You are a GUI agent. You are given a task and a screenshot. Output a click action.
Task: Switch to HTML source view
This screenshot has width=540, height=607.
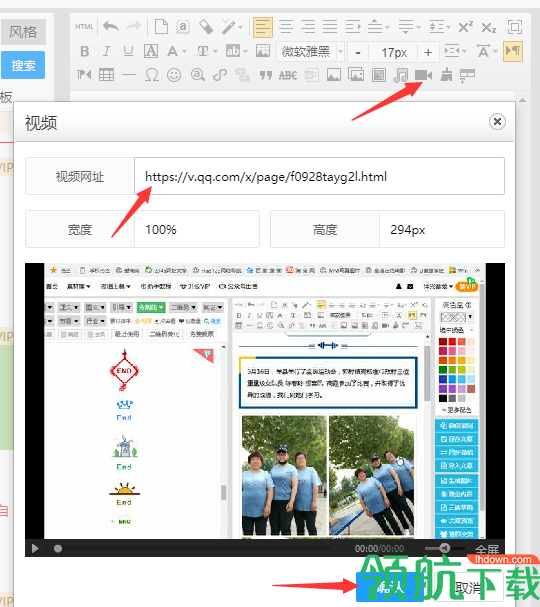pyautogui.click(x=84, y=27)
